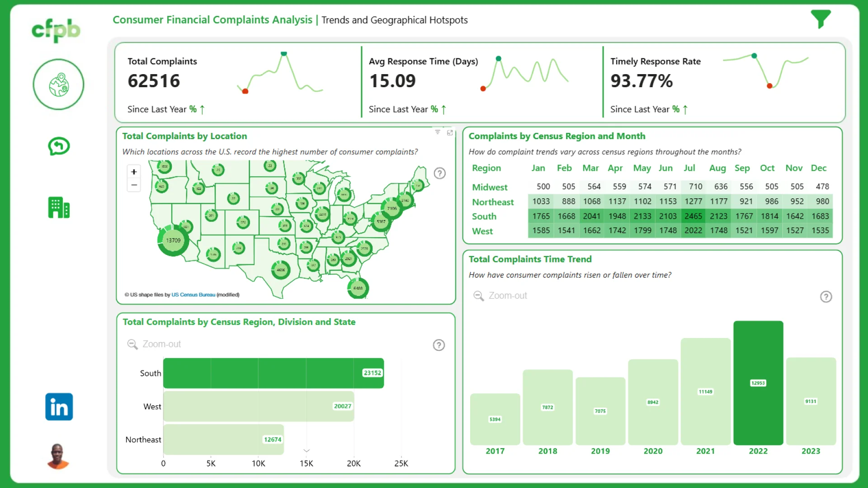Click the map visual filter icon
This screenshot has width=868, height=488.
438,132
